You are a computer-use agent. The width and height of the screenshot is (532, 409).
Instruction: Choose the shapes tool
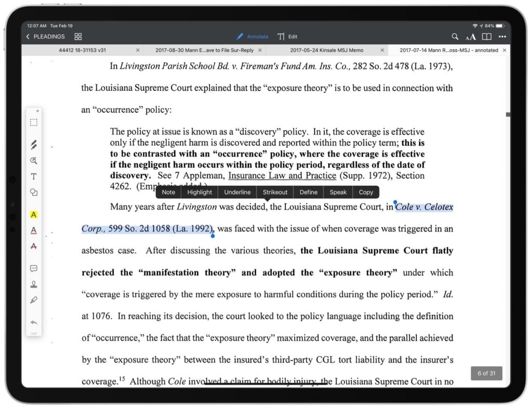pos(34,192)
